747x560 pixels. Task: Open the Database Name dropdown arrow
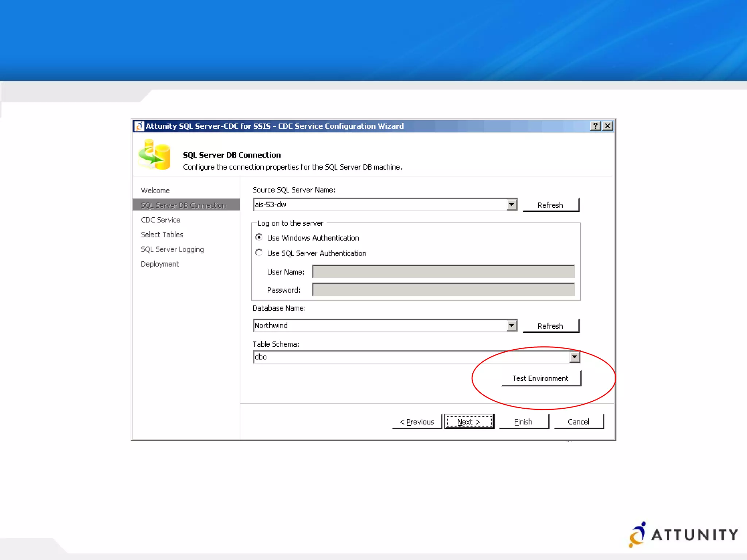(x=512, y=326)
